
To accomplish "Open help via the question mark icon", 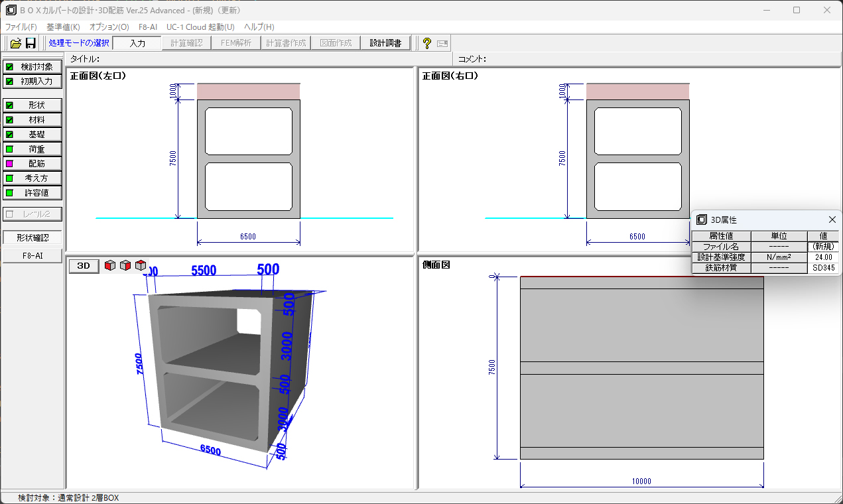I will tap(427, 43).
